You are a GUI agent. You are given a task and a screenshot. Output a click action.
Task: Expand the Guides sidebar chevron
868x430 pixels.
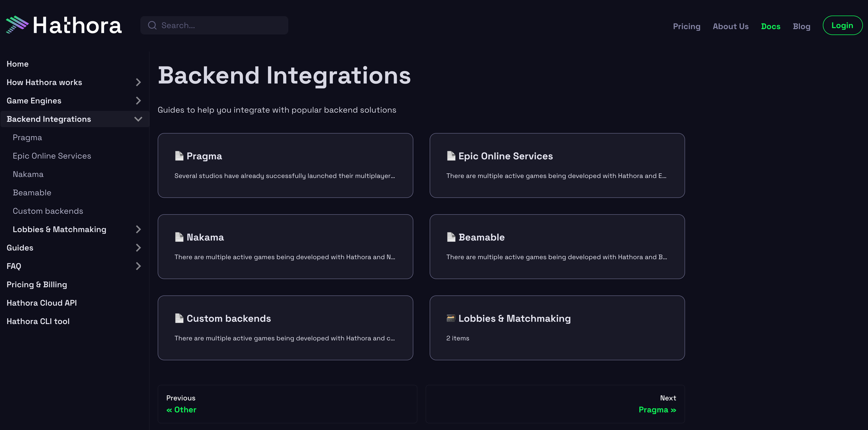pos(138,248)
